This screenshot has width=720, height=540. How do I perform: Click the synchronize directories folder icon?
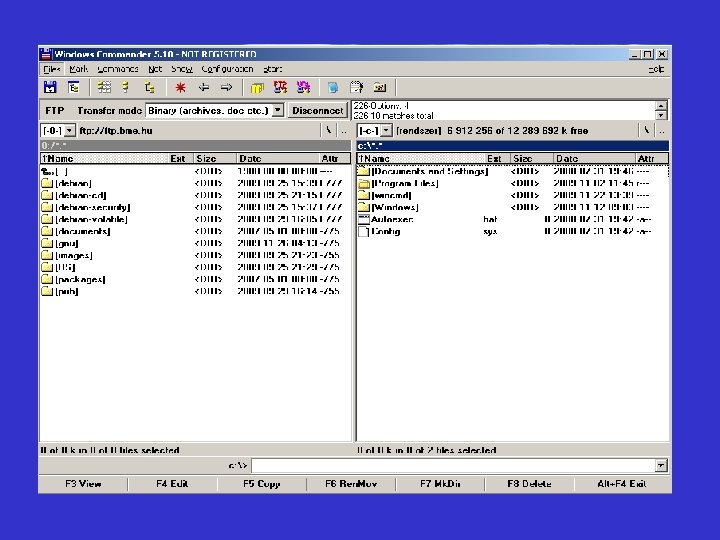point(380,87)
